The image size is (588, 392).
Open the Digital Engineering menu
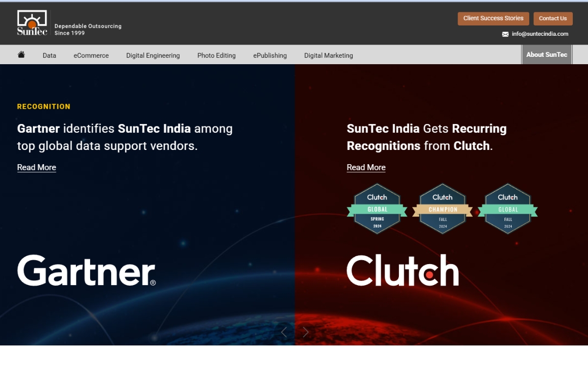point(153,55)
